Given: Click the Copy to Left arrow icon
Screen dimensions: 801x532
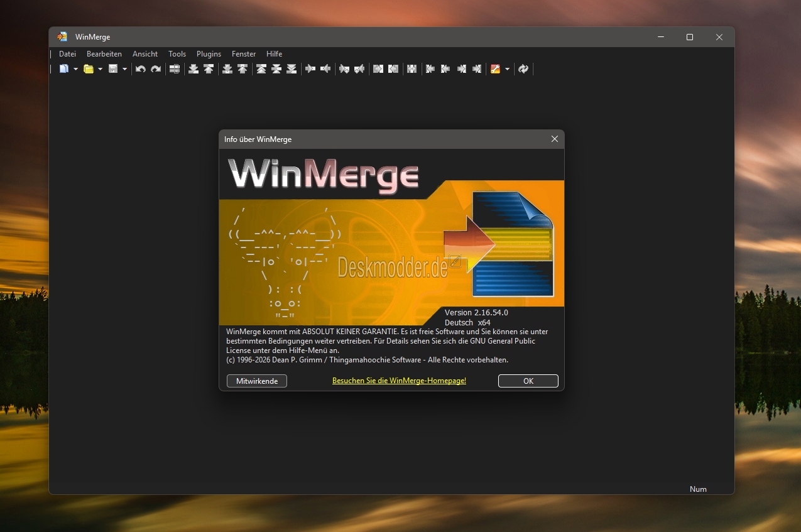Looking at the screenshot, I should (325, 69).
